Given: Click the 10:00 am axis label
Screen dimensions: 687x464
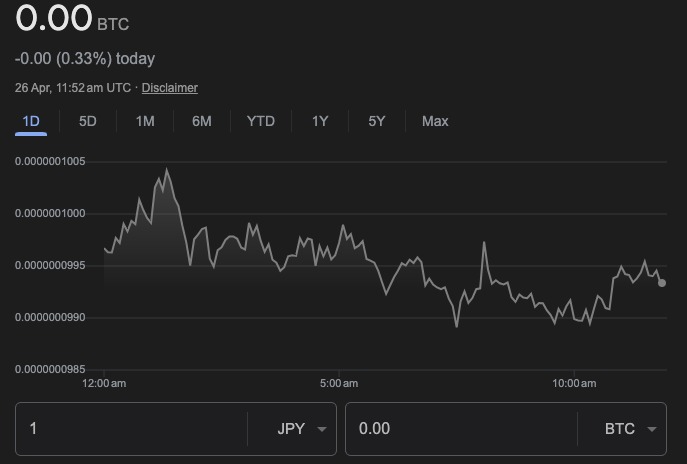Looking at the screenshot, I should point(574,383).
